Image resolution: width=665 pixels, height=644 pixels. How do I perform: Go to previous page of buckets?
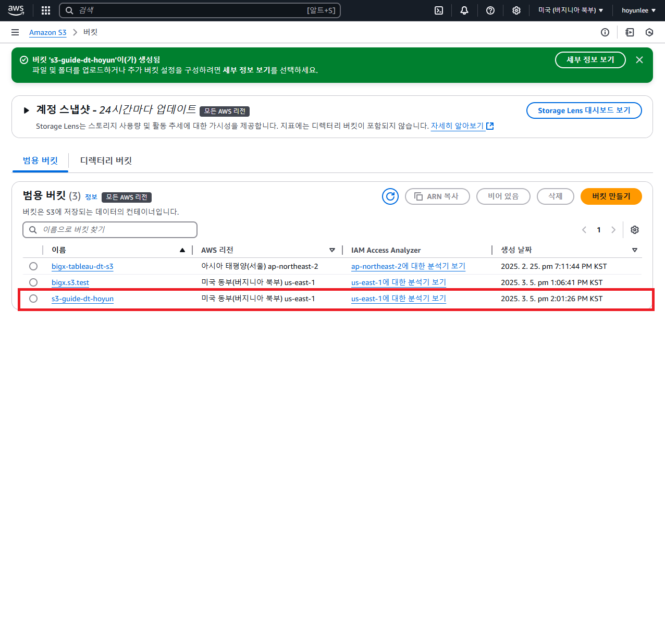pos(584,230)
